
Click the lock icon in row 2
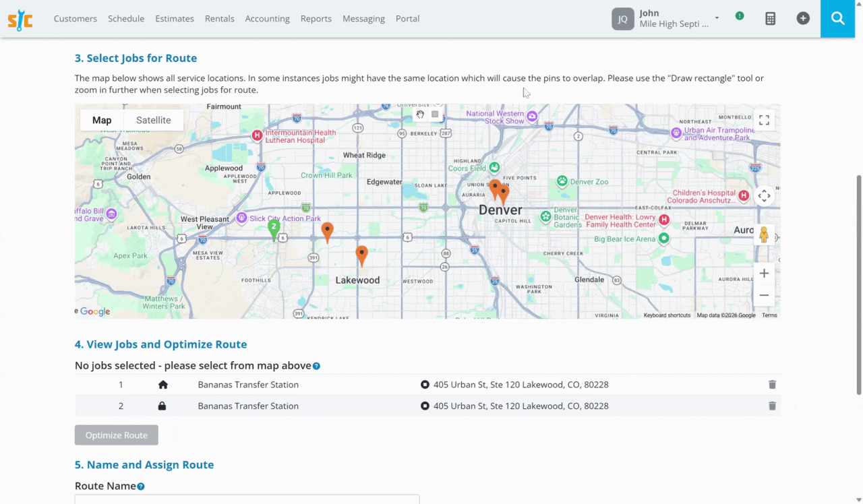(x=162, y=406)
